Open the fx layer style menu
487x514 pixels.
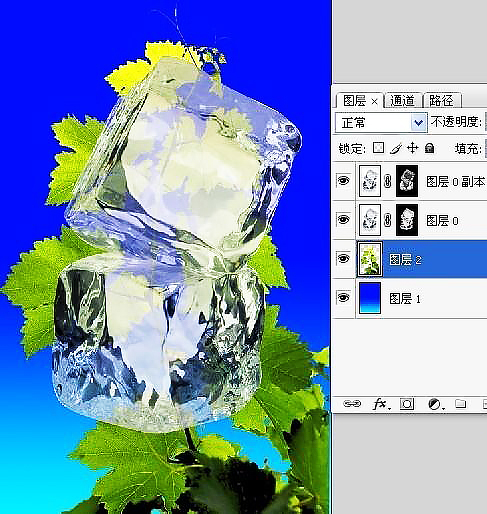coord(380,404)
